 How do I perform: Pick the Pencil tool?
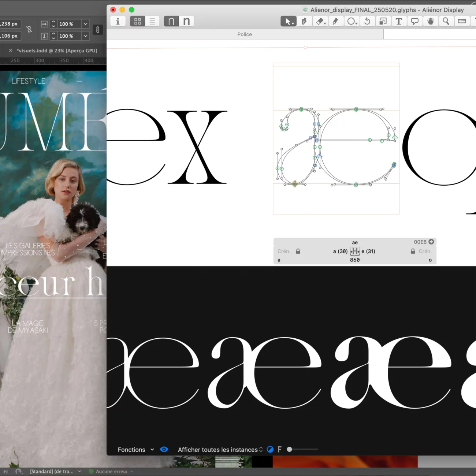pyautogui.click(x=335, y=22)
